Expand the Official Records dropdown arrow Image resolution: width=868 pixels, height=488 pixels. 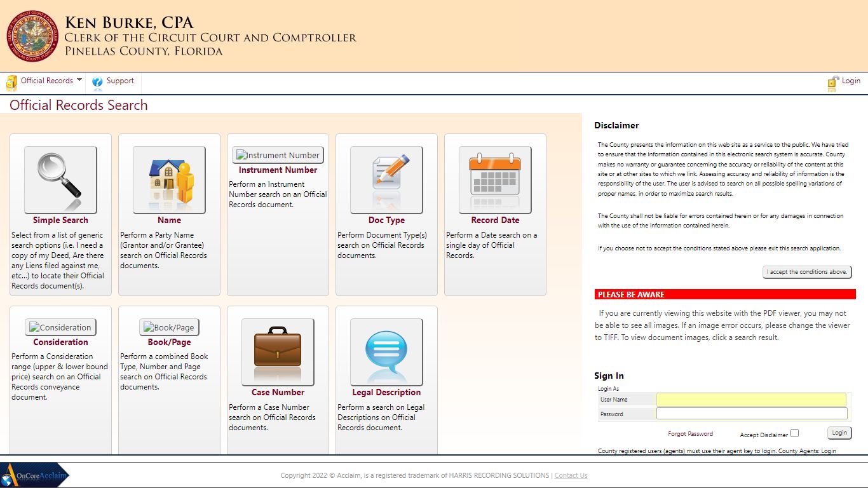point(79,80)
